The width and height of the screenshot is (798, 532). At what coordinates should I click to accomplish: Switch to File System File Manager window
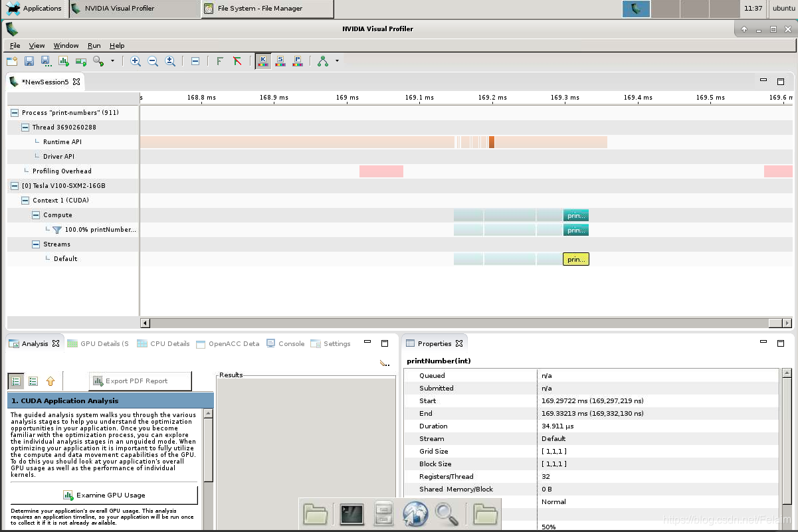tap(267, 9)
